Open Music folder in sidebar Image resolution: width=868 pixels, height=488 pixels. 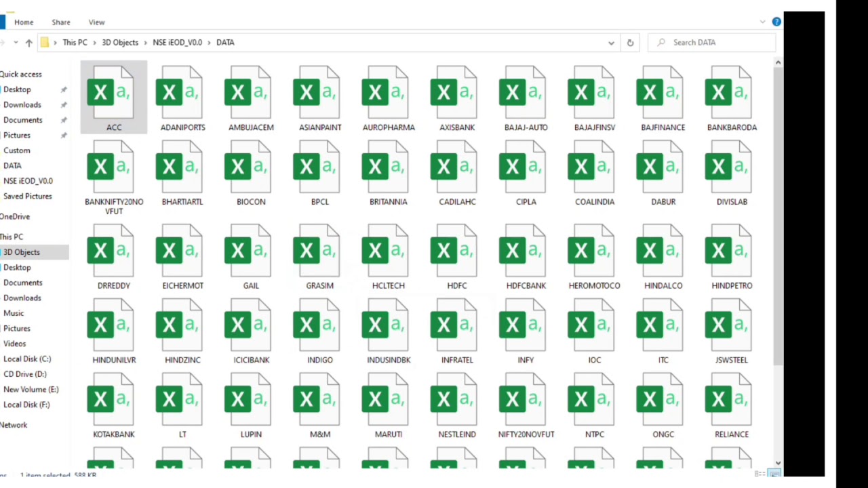coord(14,313)
